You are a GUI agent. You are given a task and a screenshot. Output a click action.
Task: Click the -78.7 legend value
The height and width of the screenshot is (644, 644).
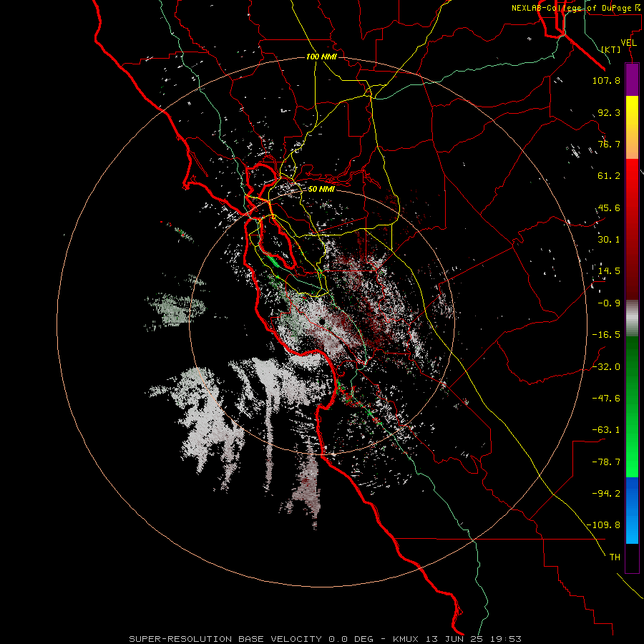pyautogui.click(x=606, y=462)
